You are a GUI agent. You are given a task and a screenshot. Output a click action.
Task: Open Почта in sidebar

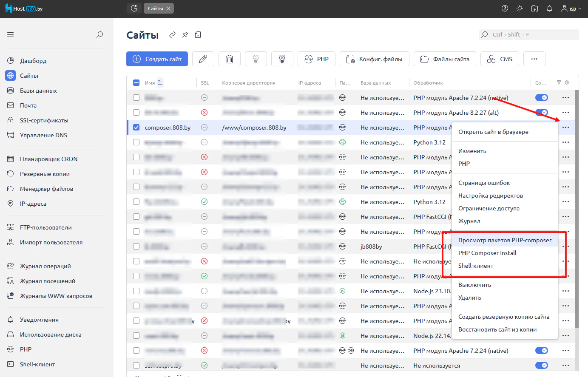pos(28,105)
